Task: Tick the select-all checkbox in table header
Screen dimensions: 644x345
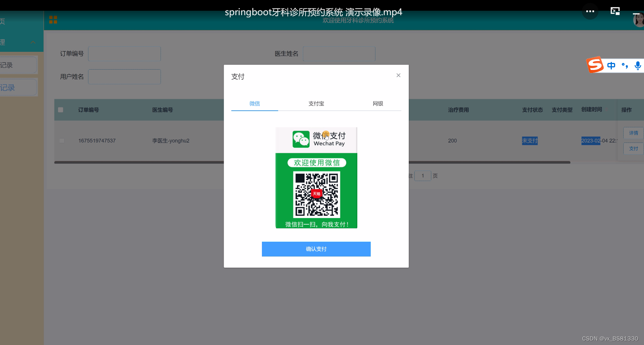Action: (x=61, y=110)
